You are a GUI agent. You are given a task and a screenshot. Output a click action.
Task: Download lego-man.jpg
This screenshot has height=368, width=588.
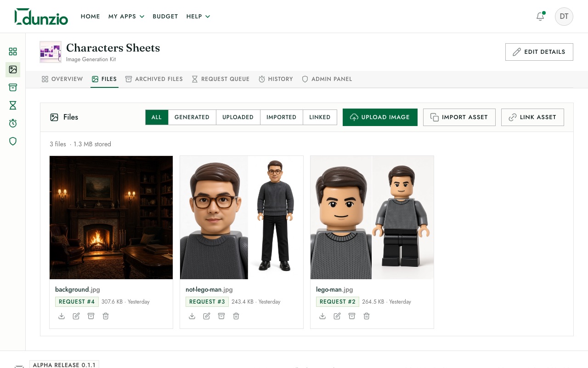[322, 316]
